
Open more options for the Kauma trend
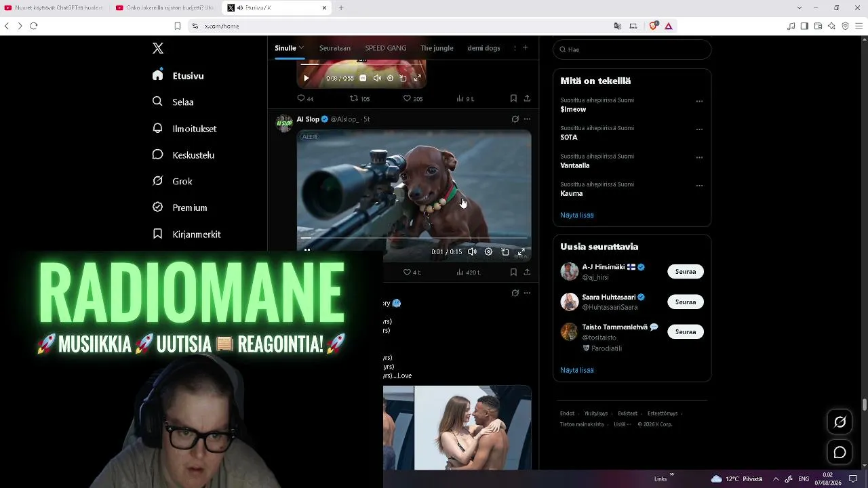699,186
